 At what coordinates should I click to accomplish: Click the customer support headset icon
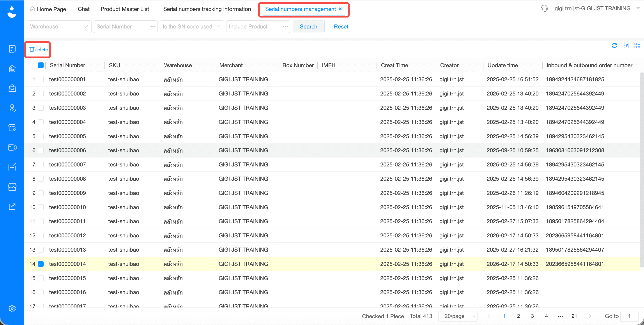[544, 9]
